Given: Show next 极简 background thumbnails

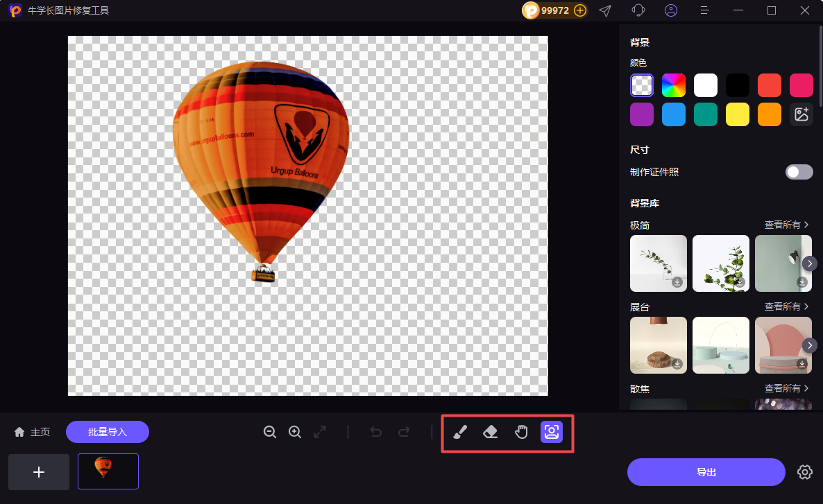Looking at the screenshot, I should click(x=810, y=263).
